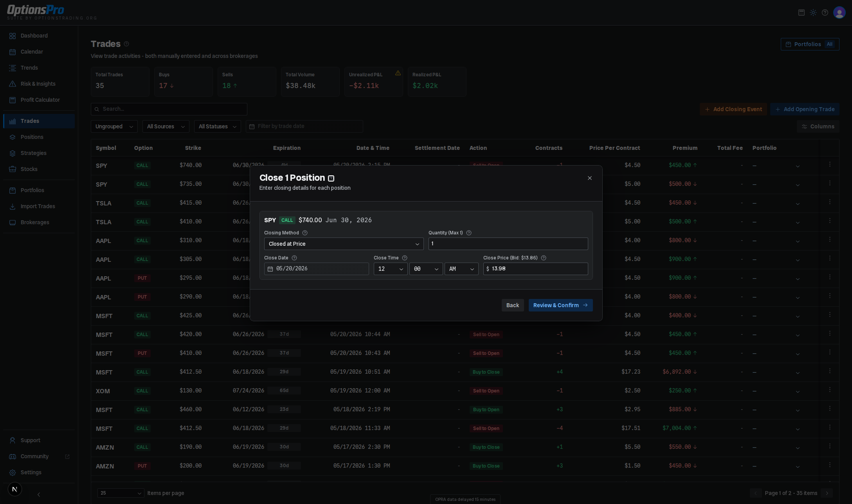852x504 pixels.
Task: Click the Close Date help icon
Action: [294, 258]
